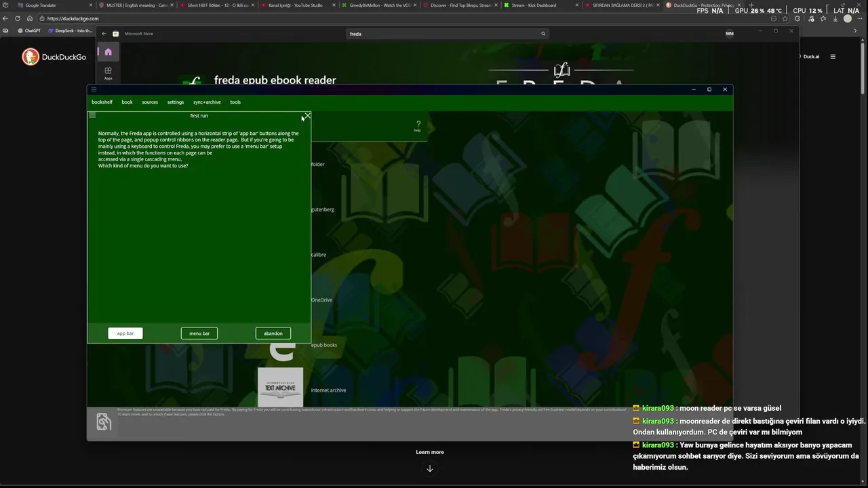Open the bookshelf menu
This screenshot has height=488, width=868.
click(x=102, y=102)
